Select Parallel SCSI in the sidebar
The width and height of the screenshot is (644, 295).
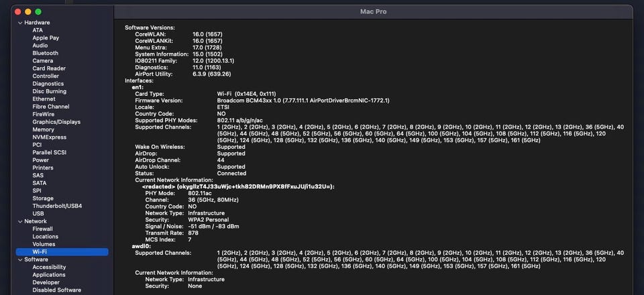pyautogui.click(x=49, y=152)
